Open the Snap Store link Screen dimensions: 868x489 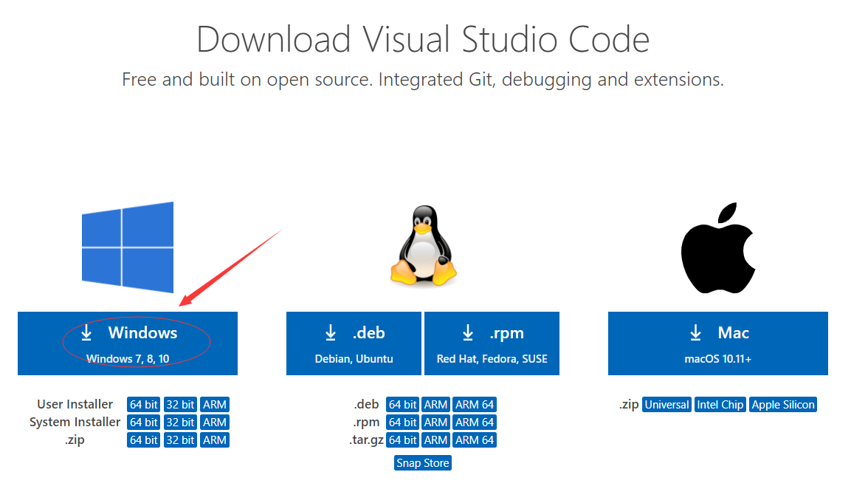[423, 463]
